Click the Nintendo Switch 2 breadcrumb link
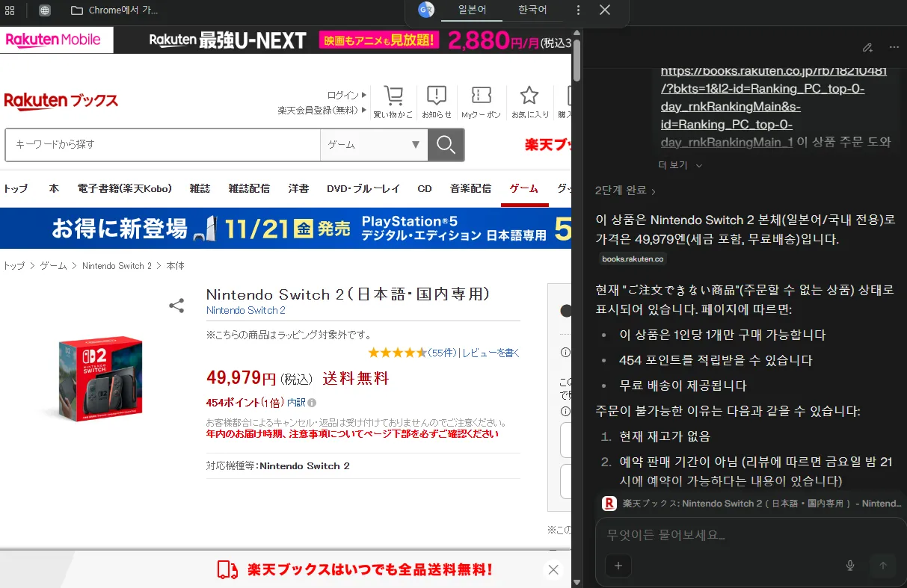This screenshot has height=588, width=907. [x=117, y=266]
